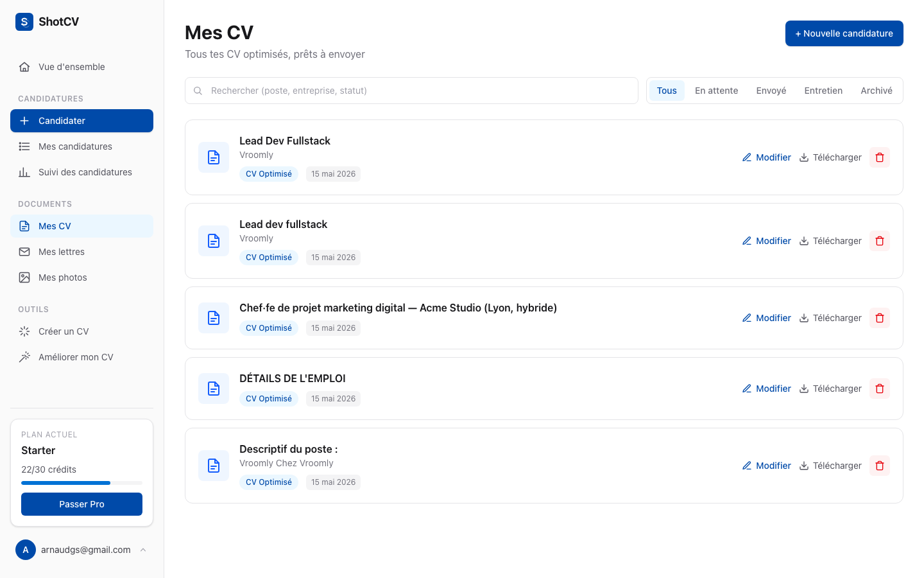Delete the Lead Dev Fullstack CV

point(880,157)
